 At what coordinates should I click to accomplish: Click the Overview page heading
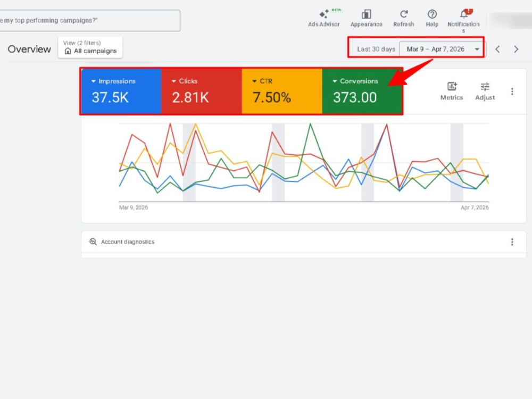coord(29,49)
